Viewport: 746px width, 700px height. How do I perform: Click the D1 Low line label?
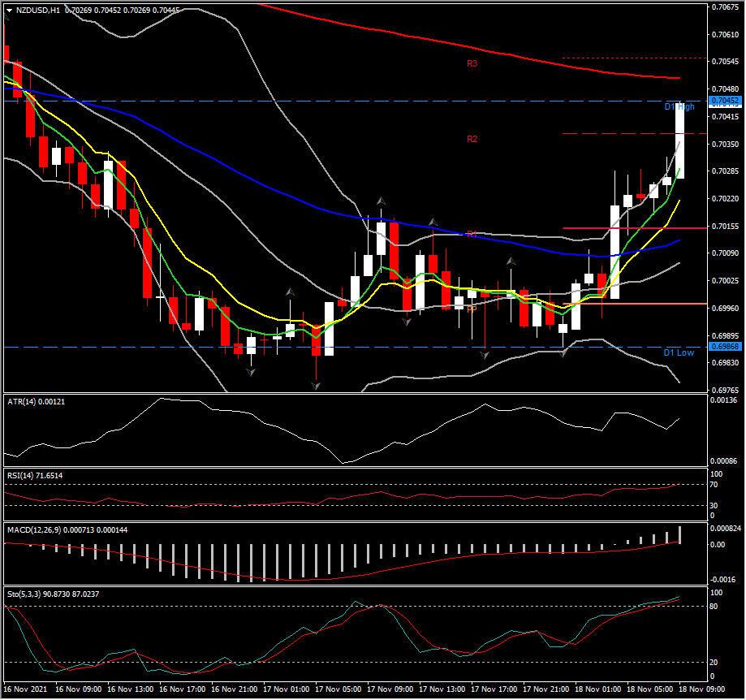tap(679, 352)
